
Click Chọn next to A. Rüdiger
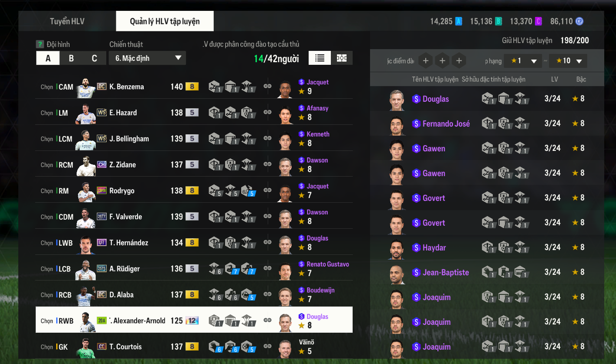click(x=47, y=269)
